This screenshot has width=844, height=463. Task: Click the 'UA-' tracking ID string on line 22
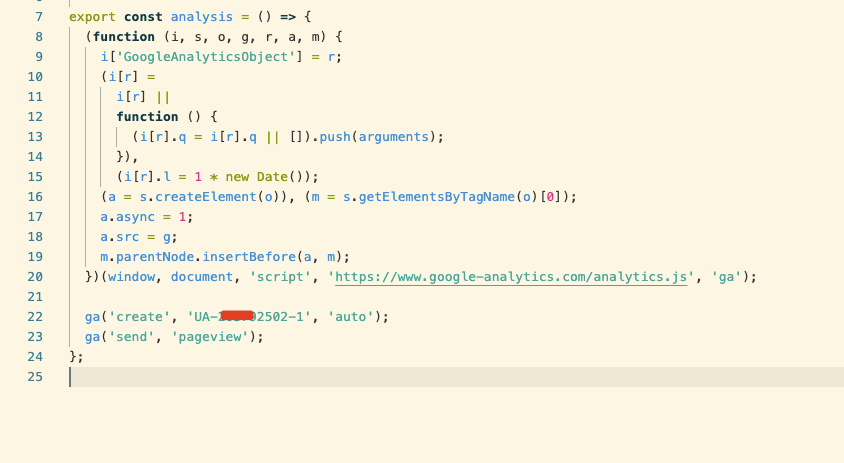[x=249, y=317]
